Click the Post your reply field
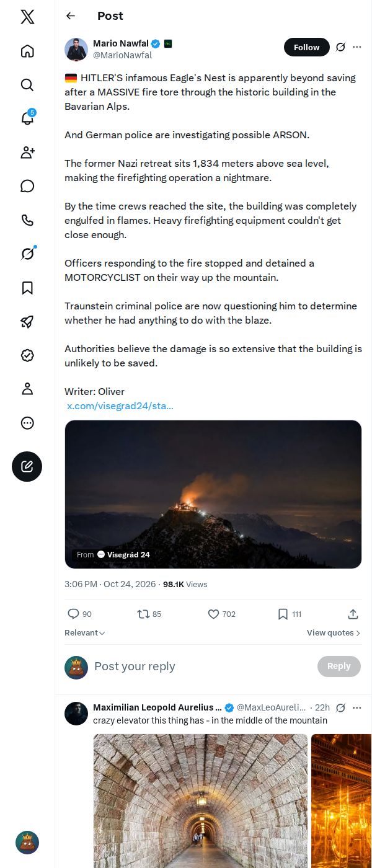372x868 pixels. [x=201, y=666]
